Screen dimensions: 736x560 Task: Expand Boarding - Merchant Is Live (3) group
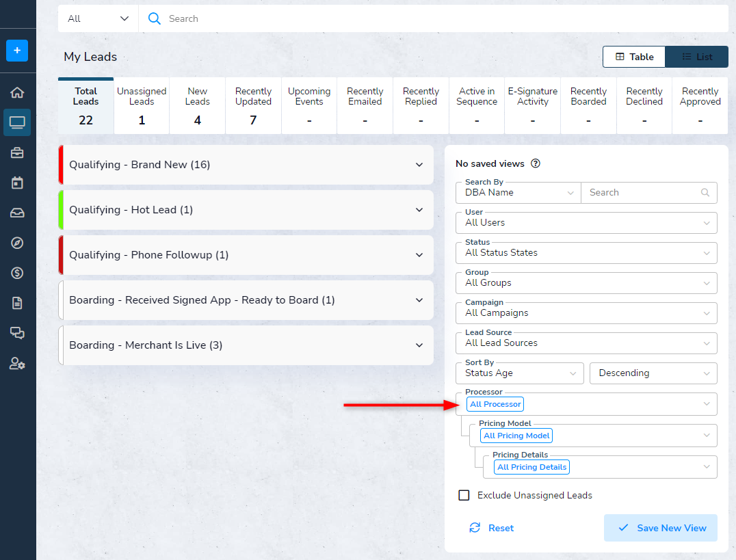click(x=246, y=345)
